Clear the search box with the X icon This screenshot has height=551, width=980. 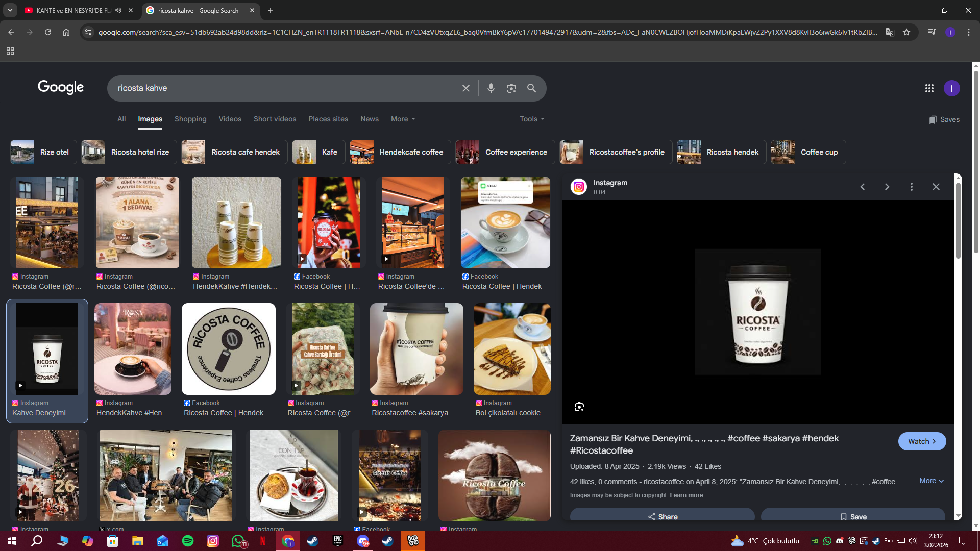pyautogui.click(x=465, y=88)
